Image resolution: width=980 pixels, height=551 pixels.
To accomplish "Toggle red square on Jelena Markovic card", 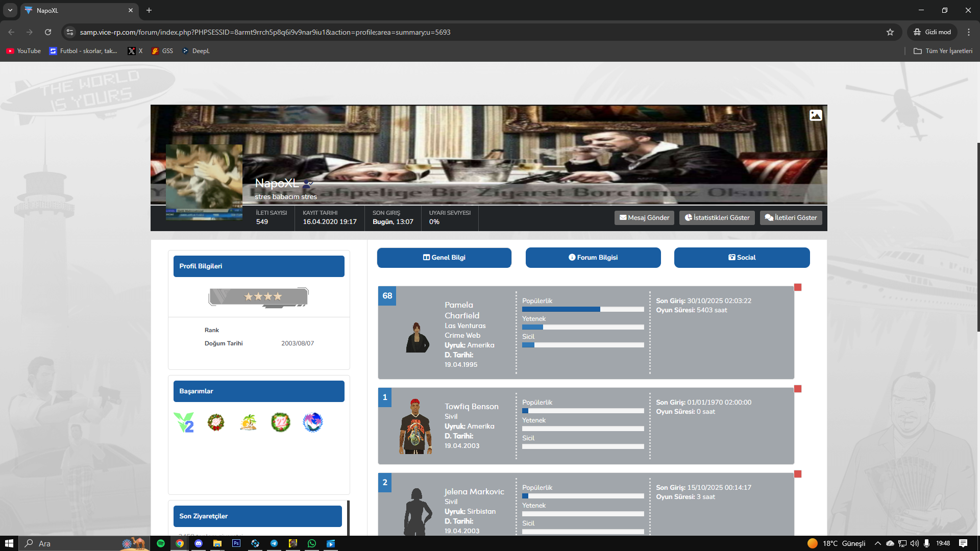I will (x=798, y=474).
